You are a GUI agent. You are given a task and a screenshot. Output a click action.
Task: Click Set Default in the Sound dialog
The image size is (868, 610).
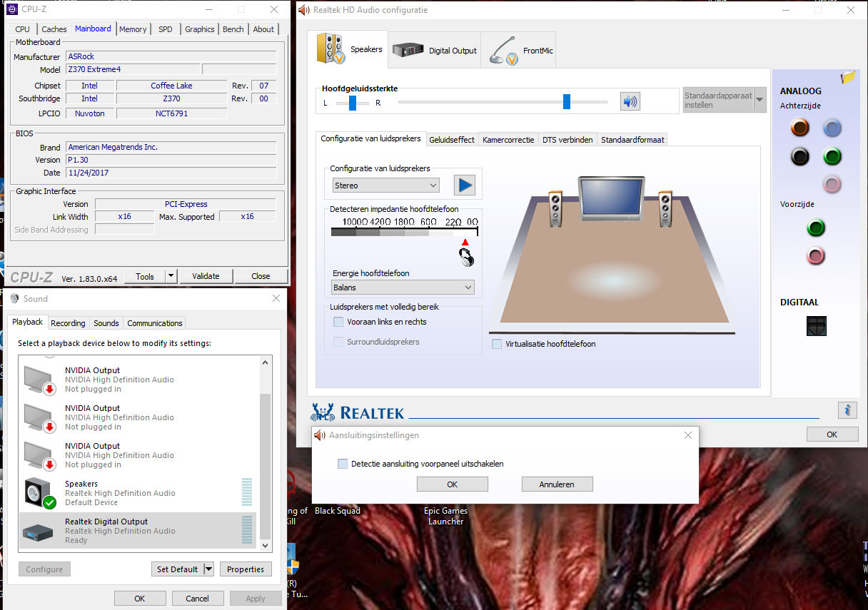pyautogui.click(x=178, y=569)
